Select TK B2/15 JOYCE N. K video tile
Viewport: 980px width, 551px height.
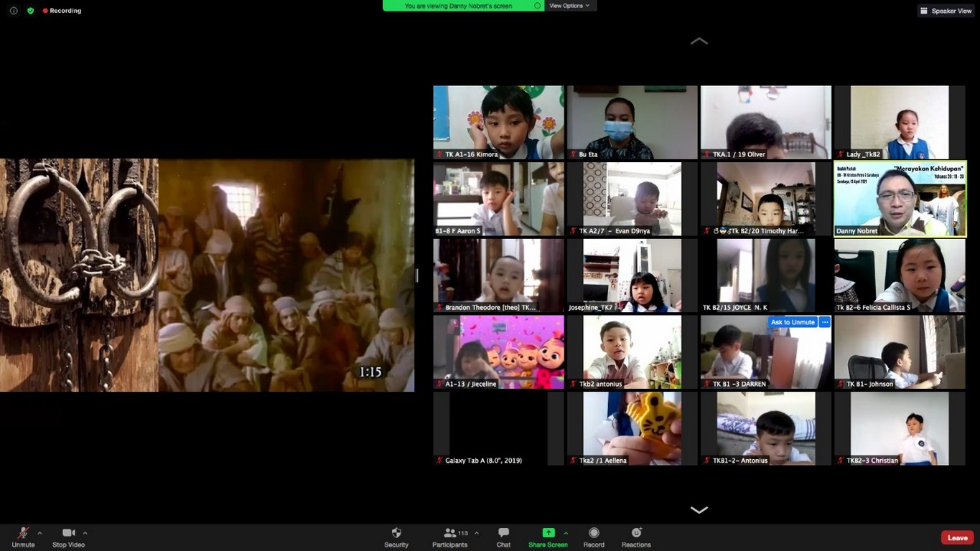click(766, 275)
